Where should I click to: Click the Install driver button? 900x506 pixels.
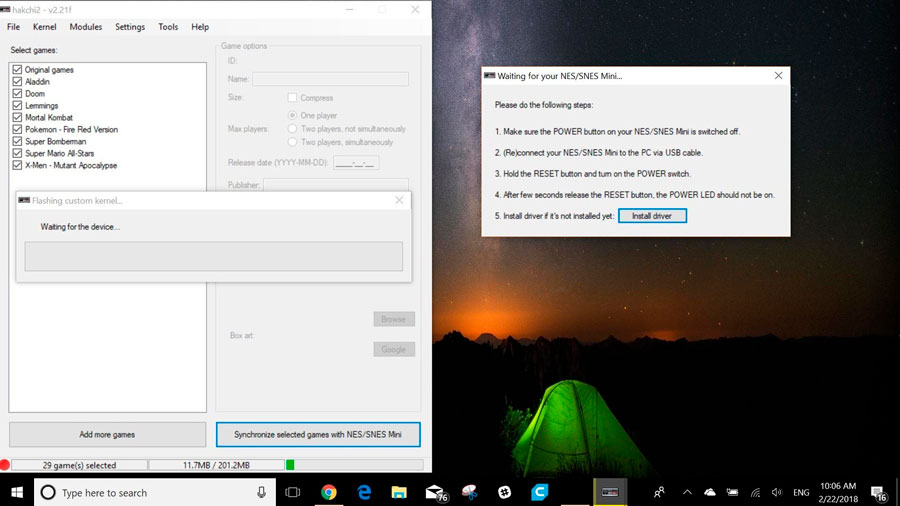point(652,216)
